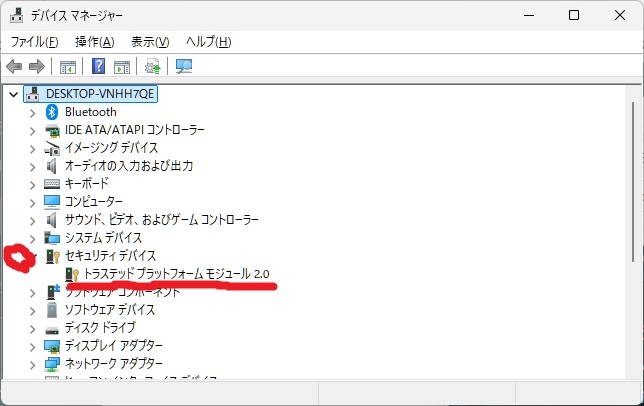Viewport: 644px width, 406px height.
Task: Click the Trusted Platform Module 2.0 icon
Action: tap(72, 273)
